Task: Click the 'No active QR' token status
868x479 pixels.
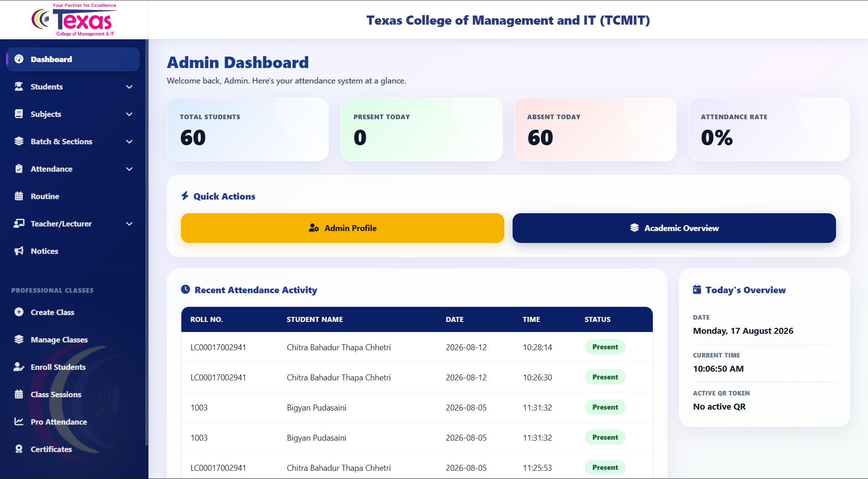Action: 719,406
